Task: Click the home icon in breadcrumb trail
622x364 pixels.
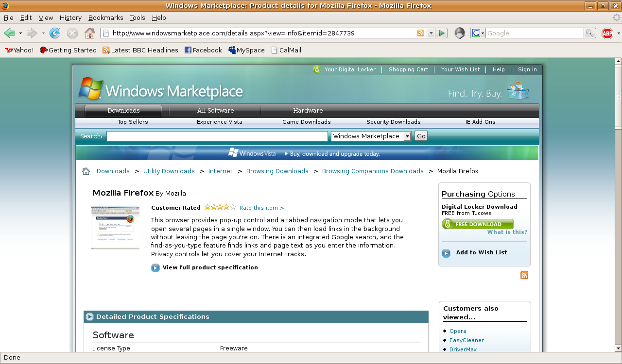Action: tap(86, 171)
